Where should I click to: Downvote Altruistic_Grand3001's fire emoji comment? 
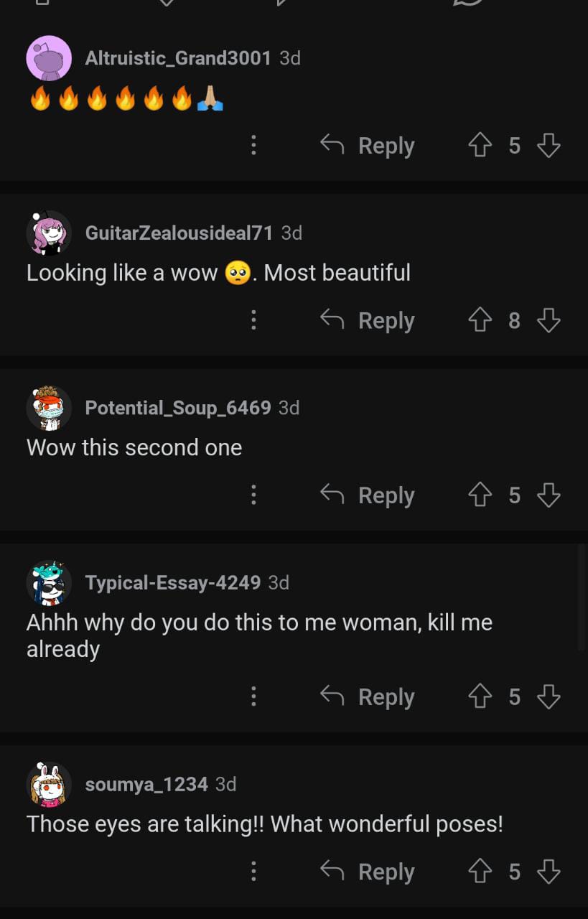[x=549, y=146]
